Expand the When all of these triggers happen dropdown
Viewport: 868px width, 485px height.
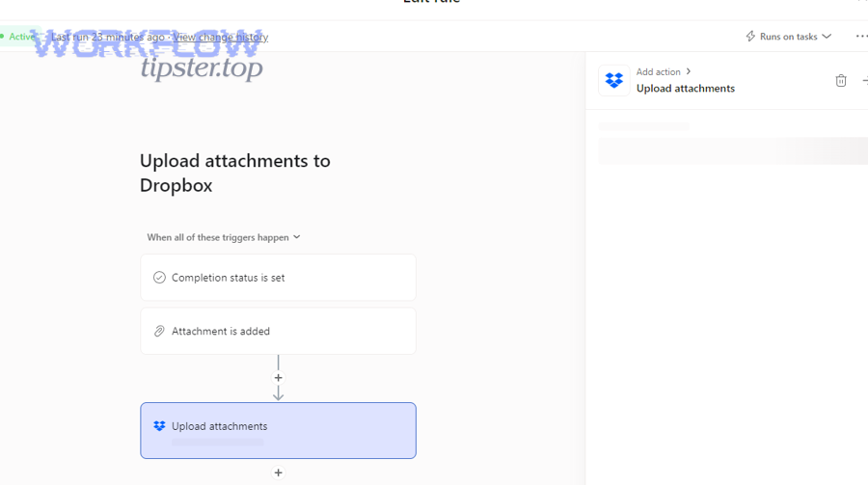click(224, 237)
